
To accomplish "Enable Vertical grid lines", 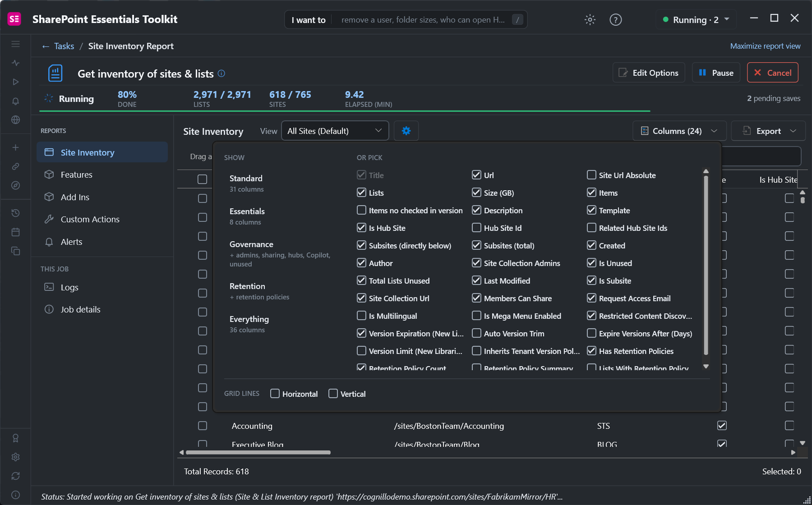I will click(x=333, y=394).
